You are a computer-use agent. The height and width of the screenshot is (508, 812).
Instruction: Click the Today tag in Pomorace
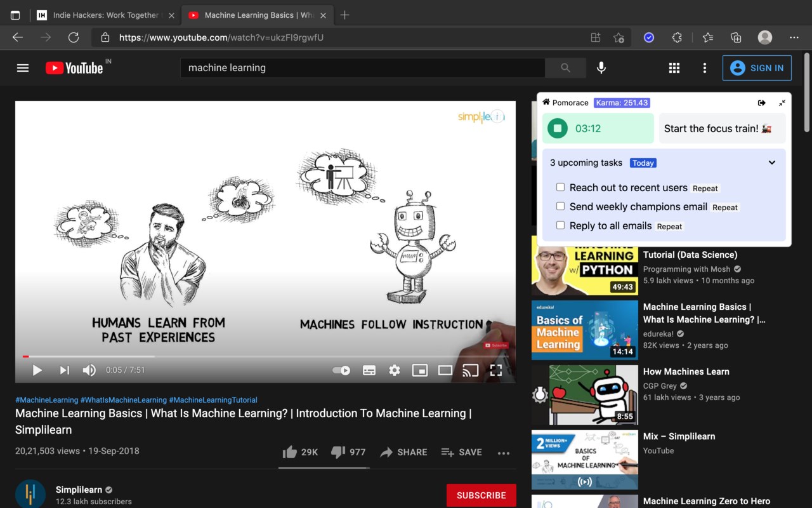click(643, 163)
